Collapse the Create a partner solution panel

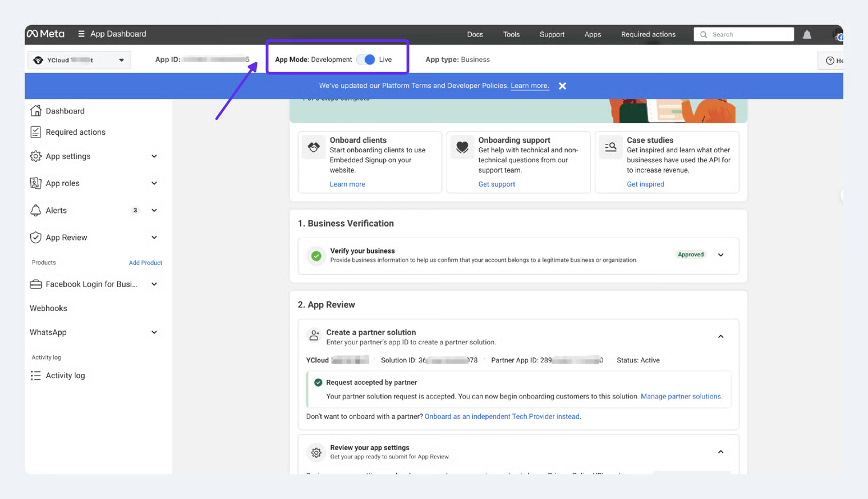pyautogui.click(x=721, y=337)
